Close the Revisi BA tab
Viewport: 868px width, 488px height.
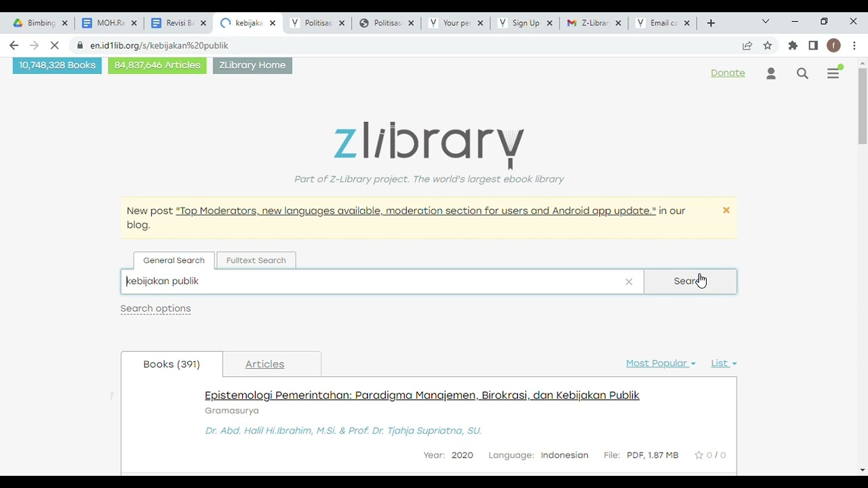click(x=203, y=23)
